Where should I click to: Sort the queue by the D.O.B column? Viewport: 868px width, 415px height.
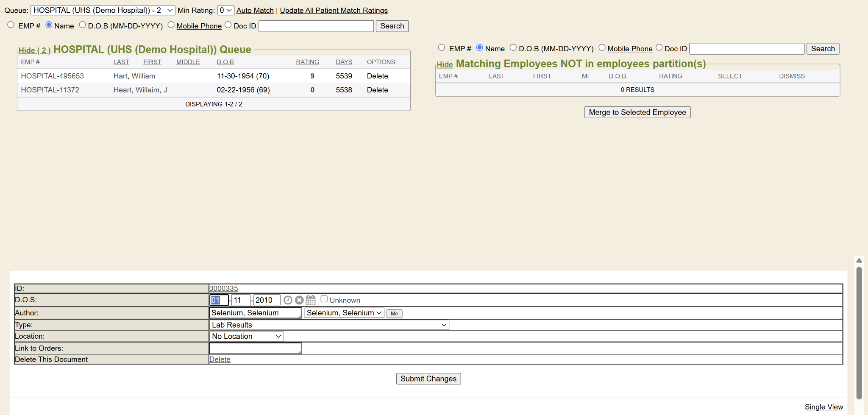(225, 62)
